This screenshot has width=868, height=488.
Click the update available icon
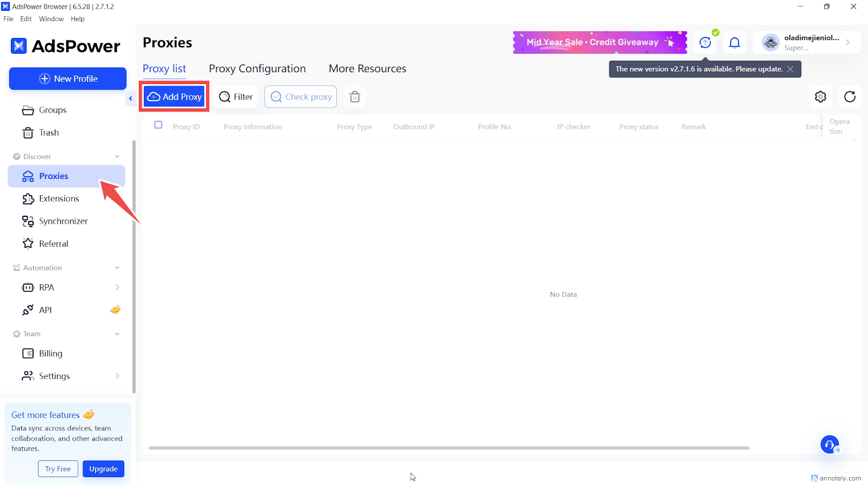pos(705,43)
